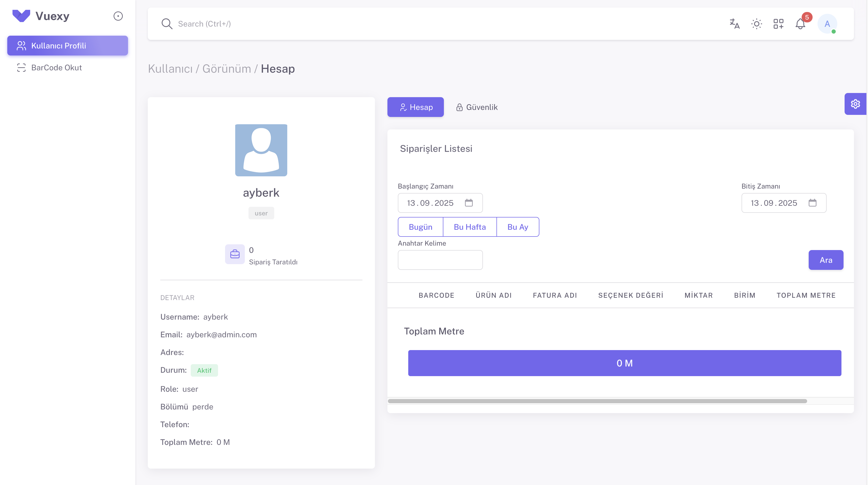Open the notifications bell
This screenshot has width=868, height=485.
point(800,24)
